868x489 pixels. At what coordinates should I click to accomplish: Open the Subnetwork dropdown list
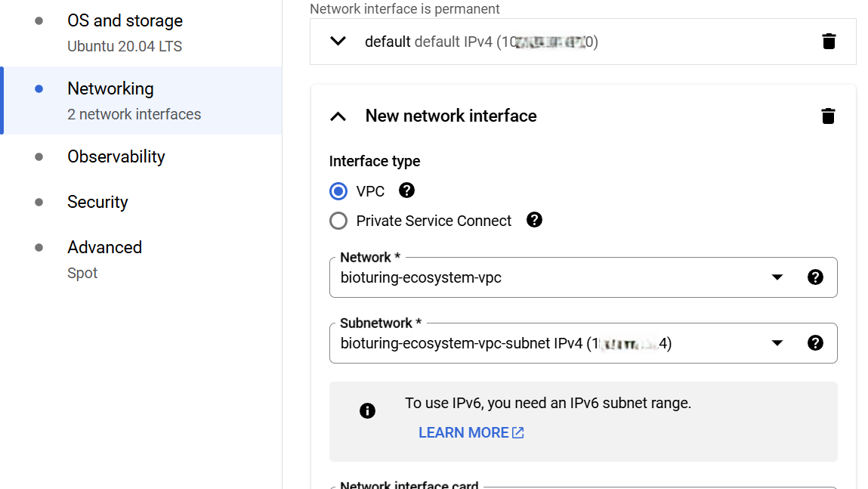[x=777, y=343]
